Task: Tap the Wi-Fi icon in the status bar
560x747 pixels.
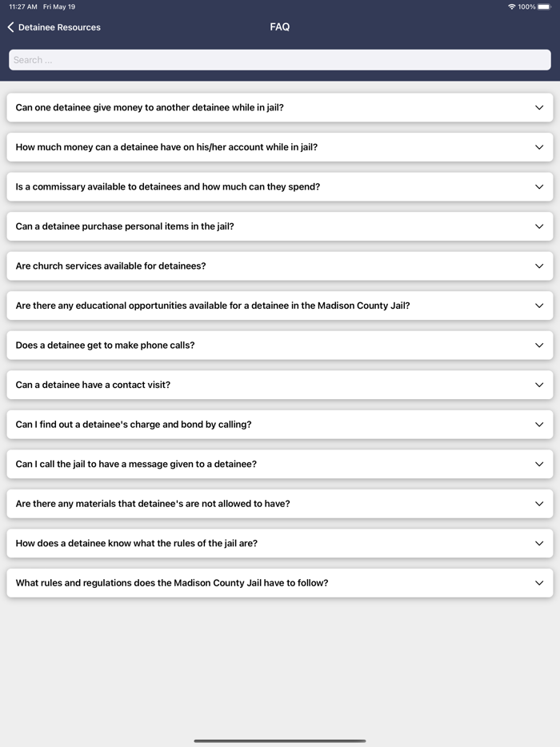Action: 512,7
